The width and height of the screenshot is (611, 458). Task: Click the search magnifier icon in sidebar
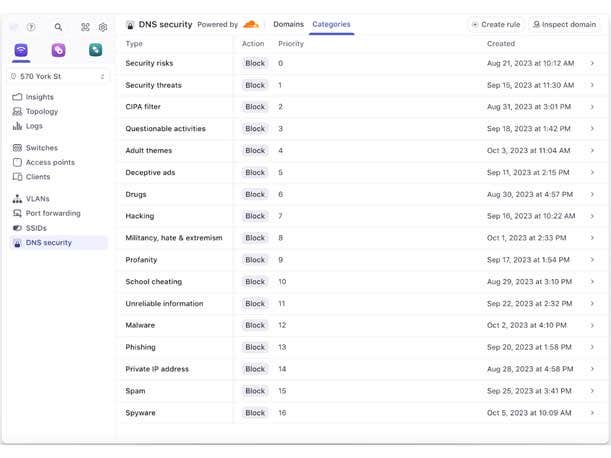click(58, 27)
